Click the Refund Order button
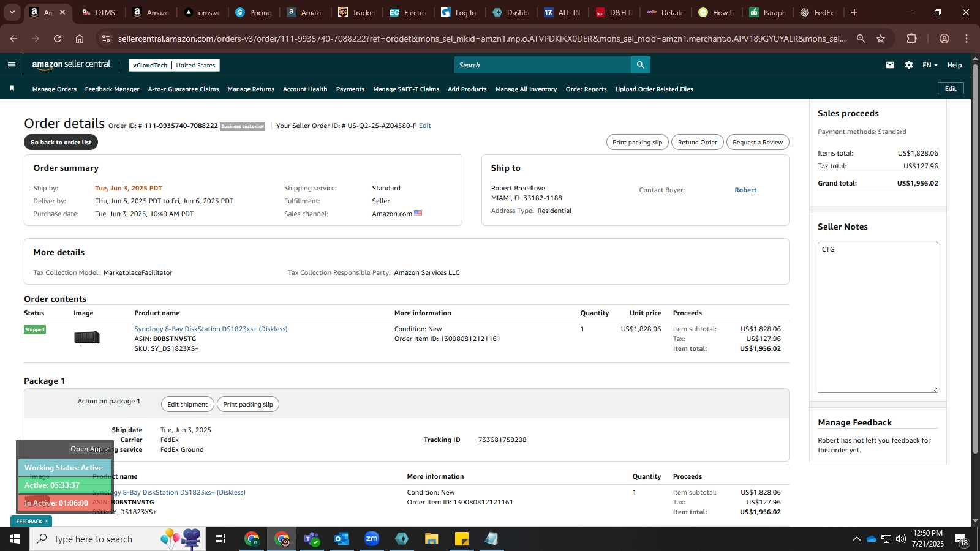The height and width of the screenshot is (551, 980). [697, 142]
